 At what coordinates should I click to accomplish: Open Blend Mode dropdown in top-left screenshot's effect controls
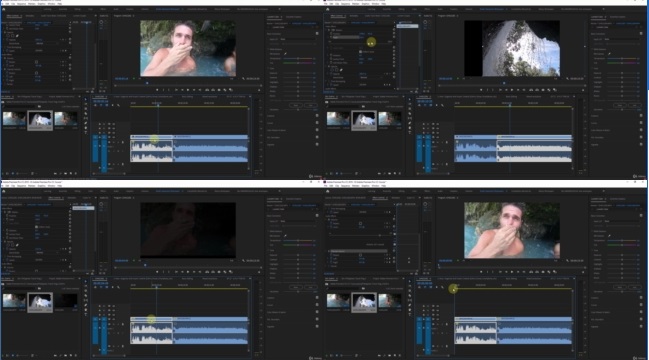point(47,43)
